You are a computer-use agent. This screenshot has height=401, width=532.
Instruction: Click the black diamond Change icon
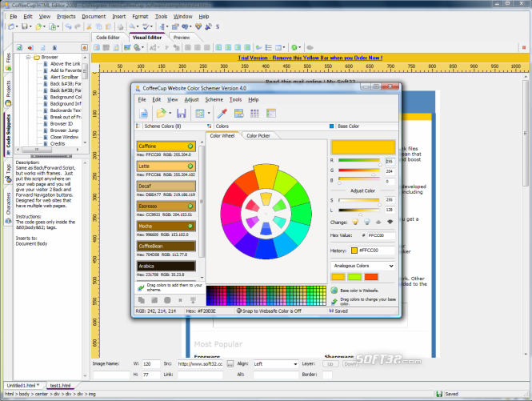point(390,222)
